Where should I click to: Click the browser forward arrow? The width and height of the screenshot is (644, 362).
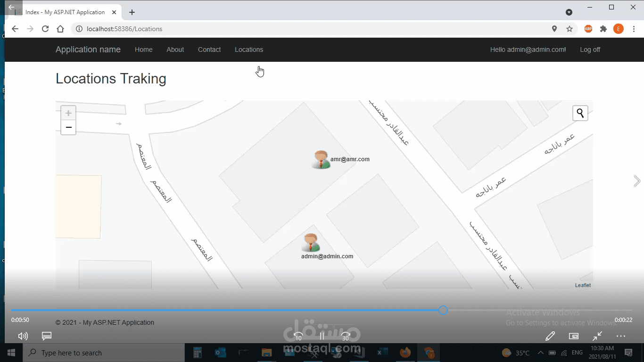(x=30, y=29)
